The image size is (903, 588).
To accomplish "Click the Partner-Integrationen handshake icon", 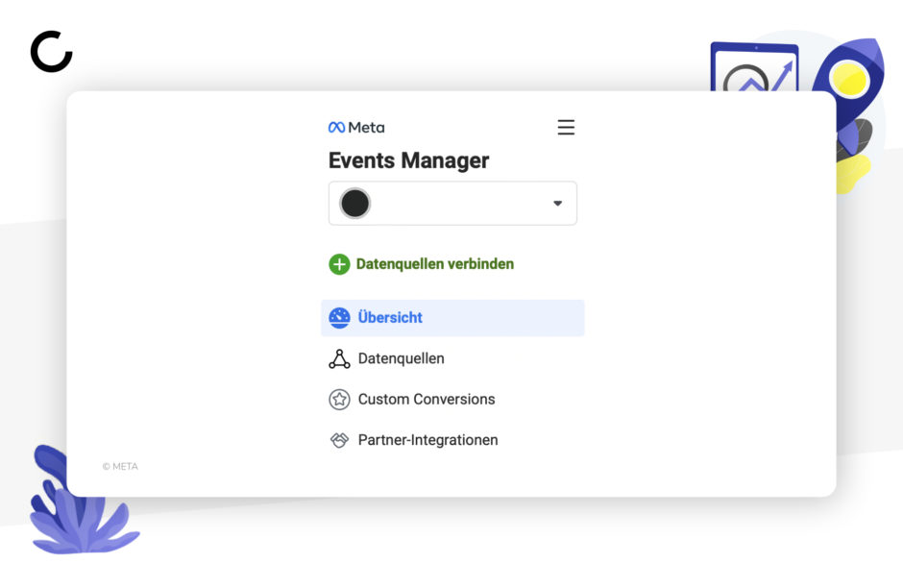I will [x=339, y=440].
